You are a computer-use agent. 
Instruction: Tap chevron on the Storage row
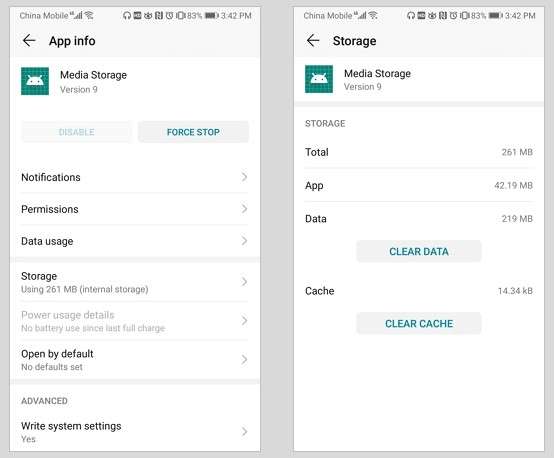coord(244,282)
